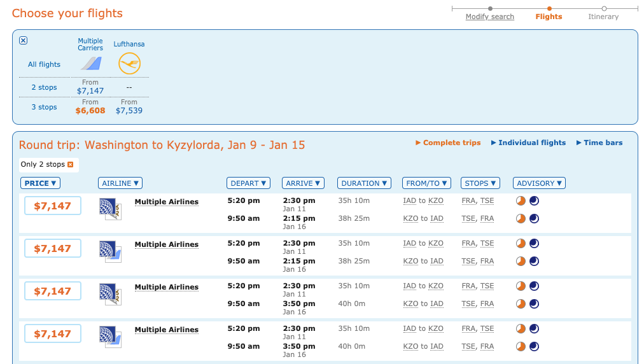Screen dimensions: 644x364
Task: Click the Round trip Washington to Kyzylorda title
Action: (x=162, y=145)
